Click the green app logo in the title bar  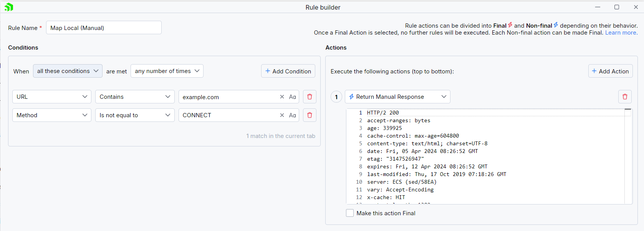coord(8,7)
